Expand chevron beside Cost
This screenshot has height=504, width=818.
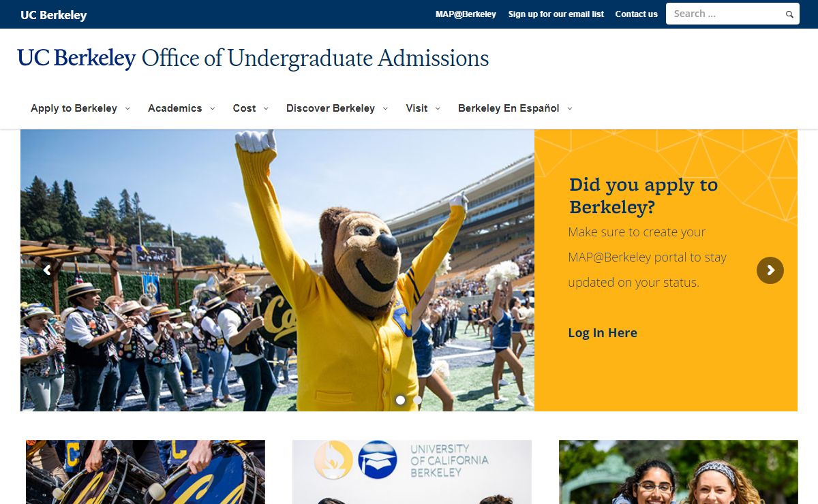coord(266,108)
